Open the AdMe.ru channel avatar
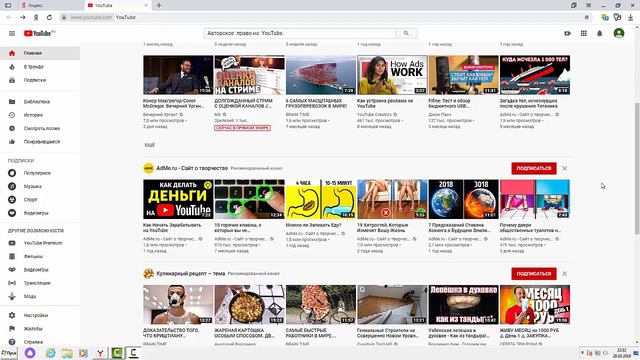 (149, 168)
